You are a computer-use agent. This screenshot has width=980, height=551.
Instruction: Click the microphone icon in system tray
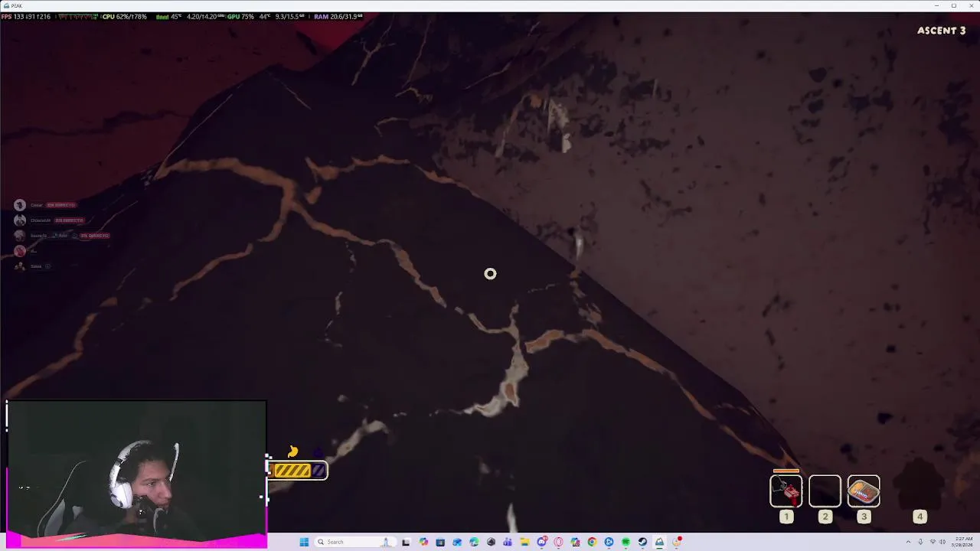coord(920,542)
